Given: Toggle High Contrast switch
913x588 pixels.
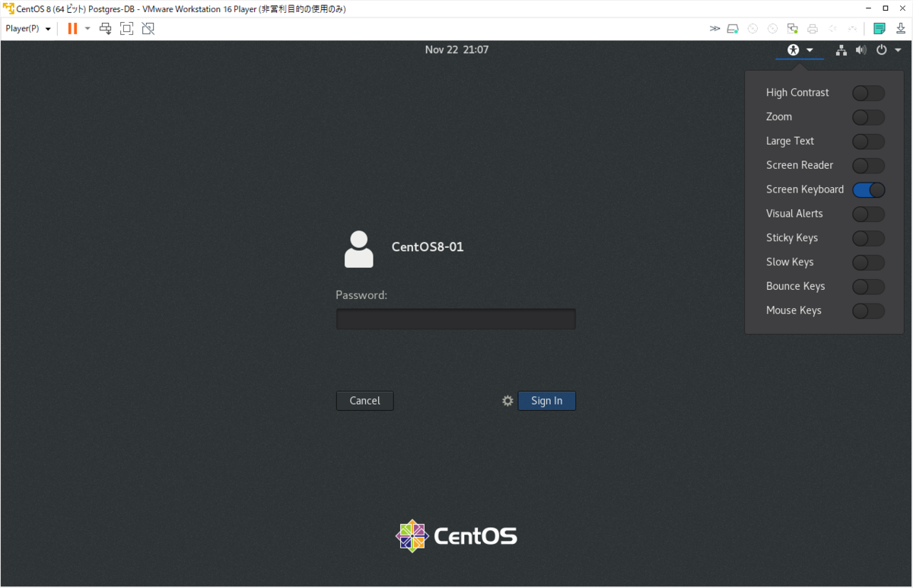Looking at the screenshot, I should pyautogui.click(x=868, y=93).
